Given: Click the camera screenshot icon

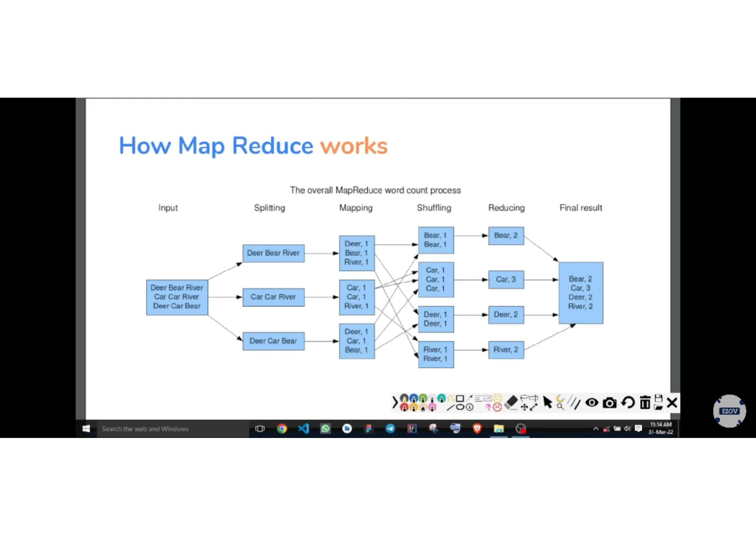Looking at the screenshot, I should (x=609, y=403).
